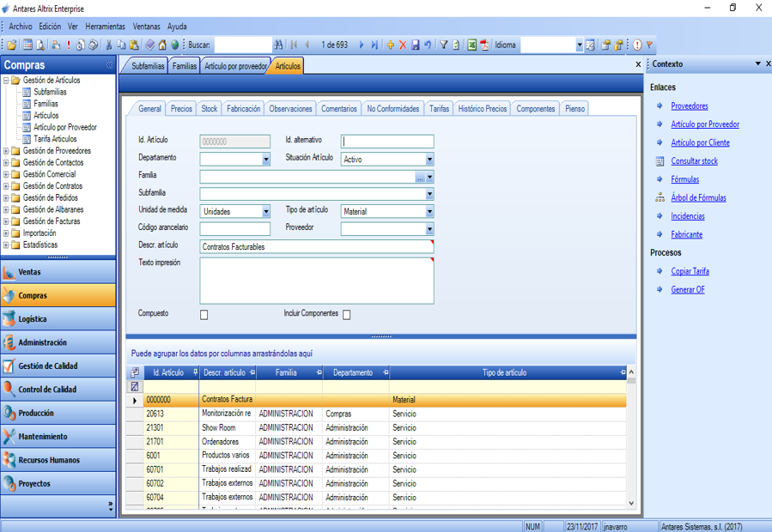Cut selection with the scissors icon

pyautogui.click(x=109, y=45)
